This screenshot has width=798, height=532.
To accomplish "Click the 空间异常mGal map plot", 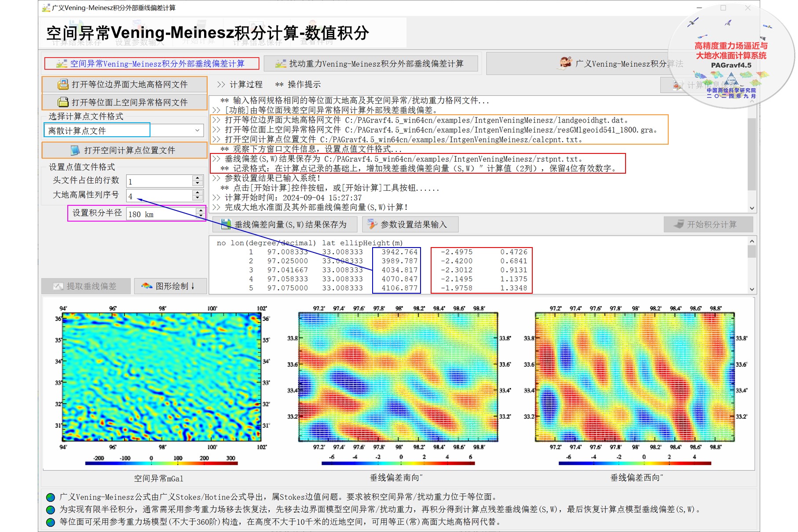I will (162, 377).
